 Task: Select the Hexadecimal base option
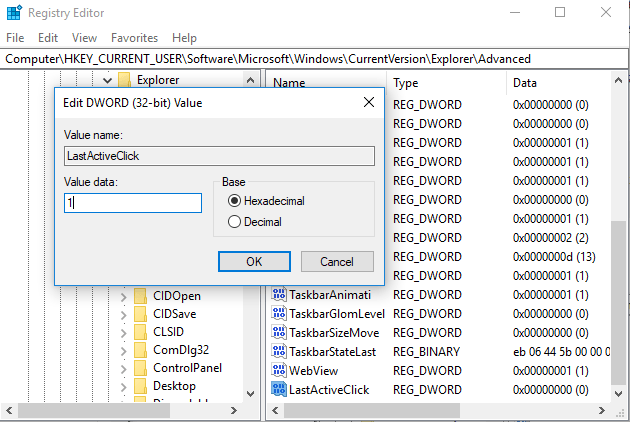(x=235, y=201)
